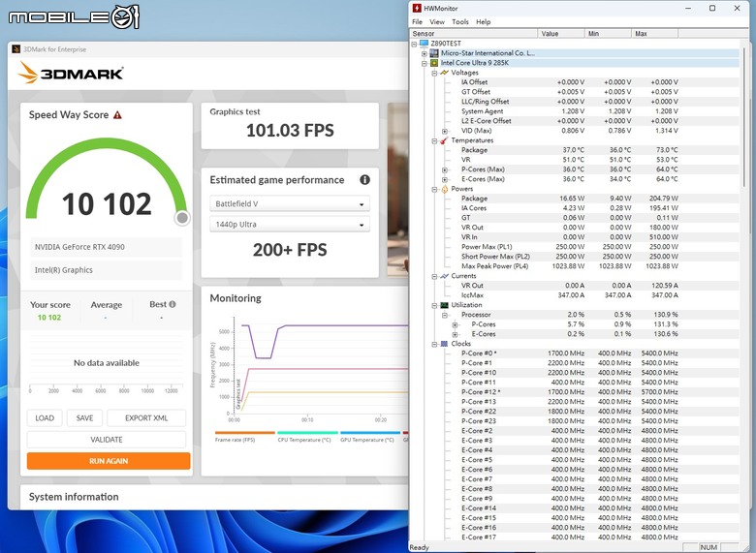The width and height of the screenshot is (756, 553).
Task: Collapse the Processor utilization node
Action: [x=445, y=315]
